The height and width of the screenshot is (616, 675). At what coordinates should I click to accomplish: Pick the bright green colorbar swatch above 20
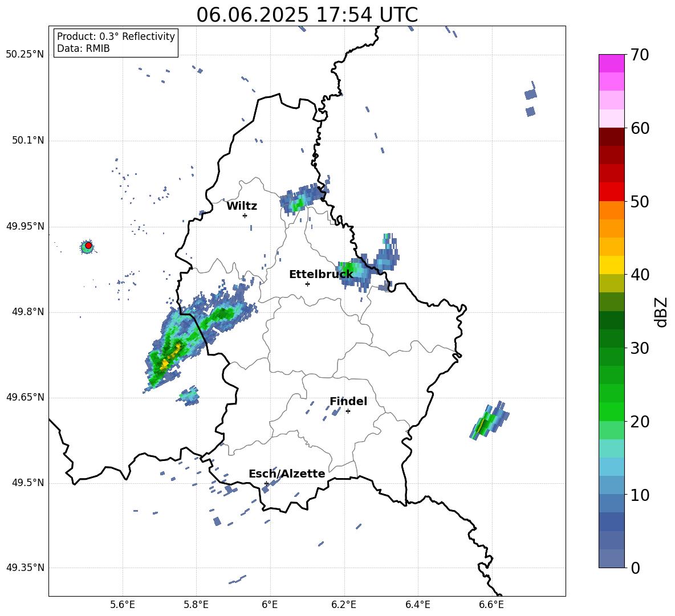(x=611, y=411)
